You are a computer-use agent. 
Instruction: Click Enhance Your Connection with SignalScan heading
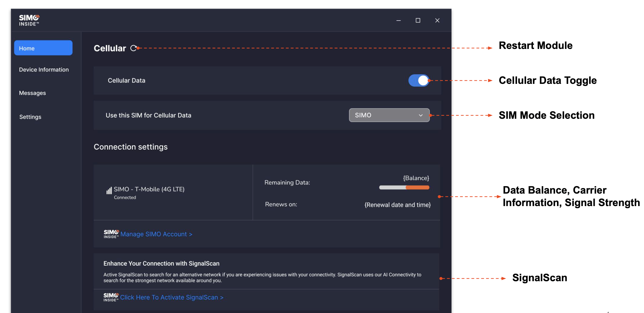coord(161,263)
